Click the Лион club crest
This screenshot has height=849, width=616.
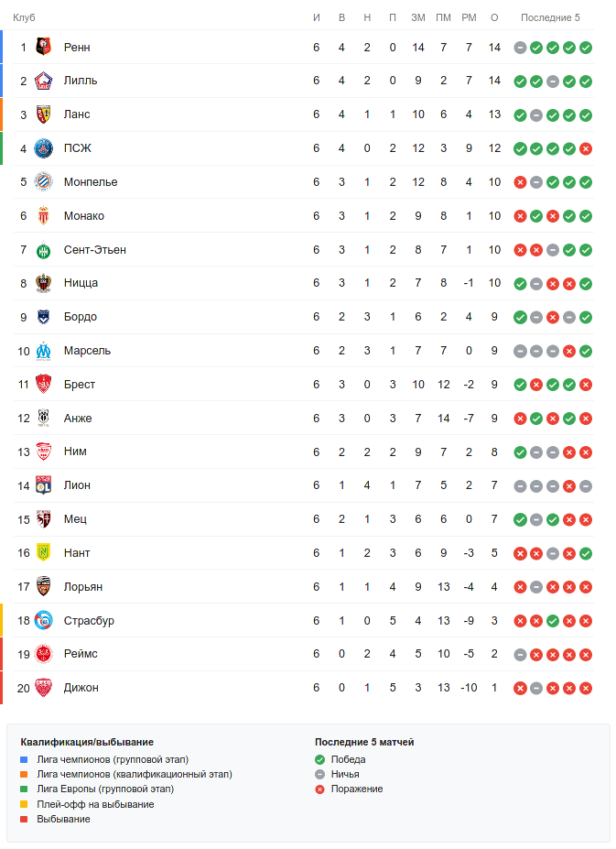point(43,485)
